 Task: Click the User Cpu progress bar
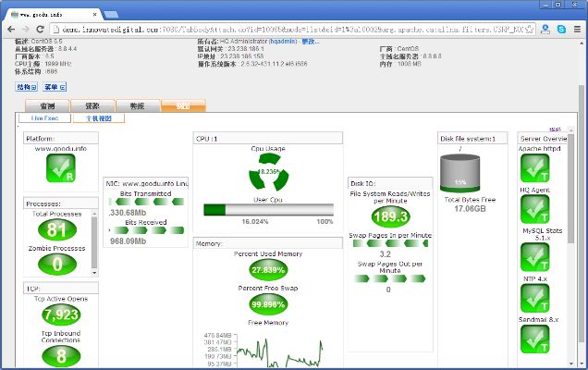click(268, 210)
